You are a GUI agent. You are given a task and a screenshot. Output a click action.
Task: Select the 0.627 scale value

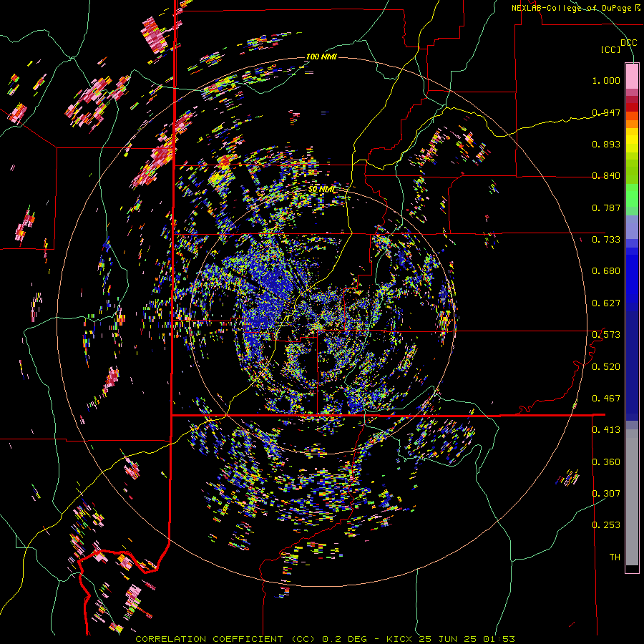(606, 303)
